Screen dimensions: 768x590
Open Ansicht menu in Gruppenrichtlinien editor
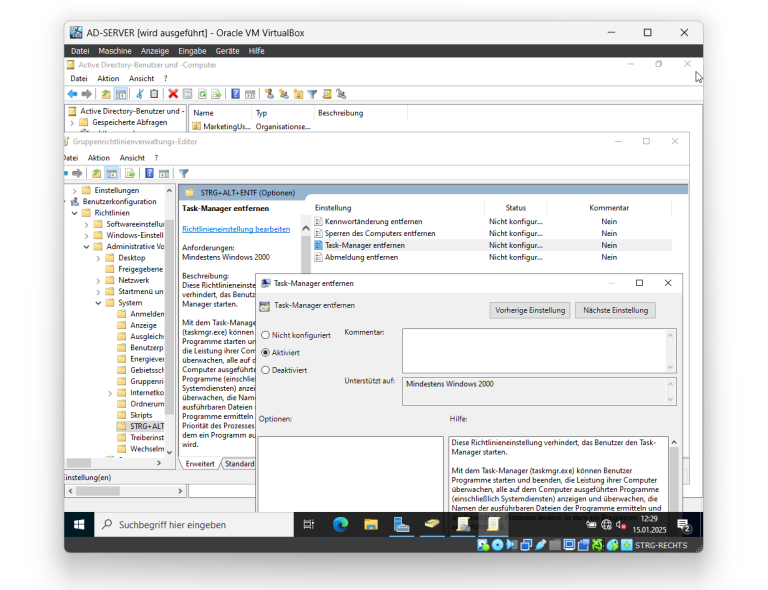point(132,158)
